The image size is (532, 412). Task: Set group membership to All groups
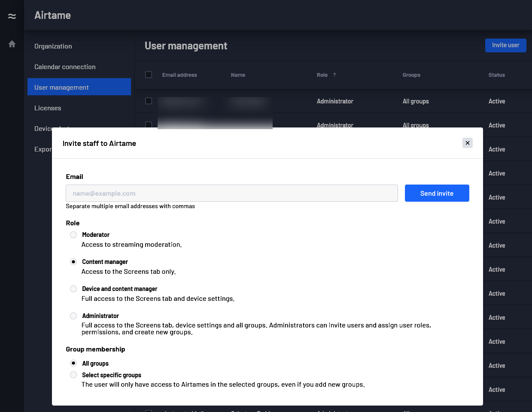tap(73, 363)
